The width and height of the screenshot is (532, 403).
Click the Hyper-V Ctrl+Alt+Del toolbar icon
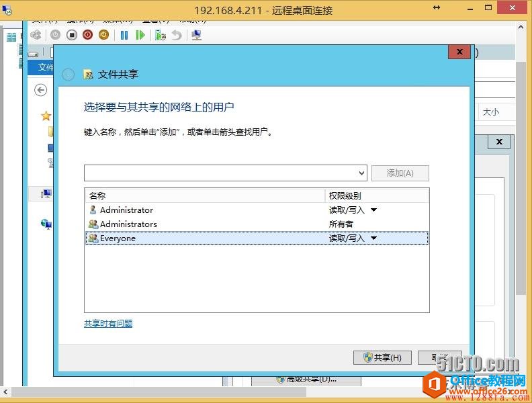coord(36,35)
